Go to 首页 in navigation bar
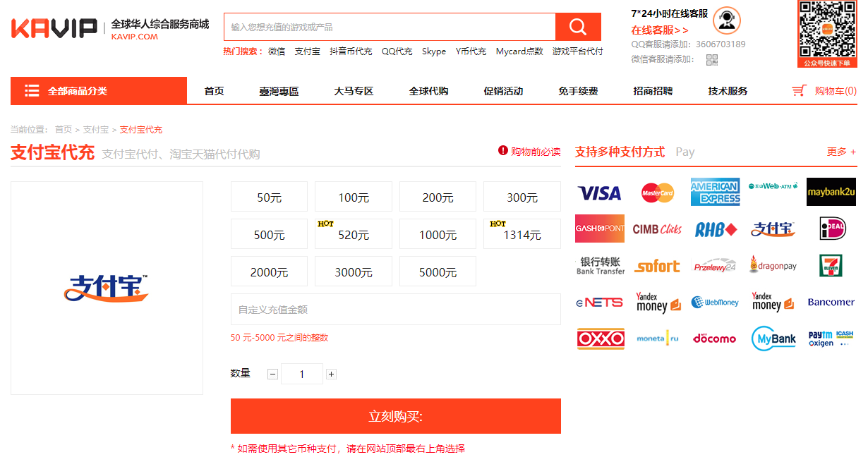 click(x=214, y=91)
